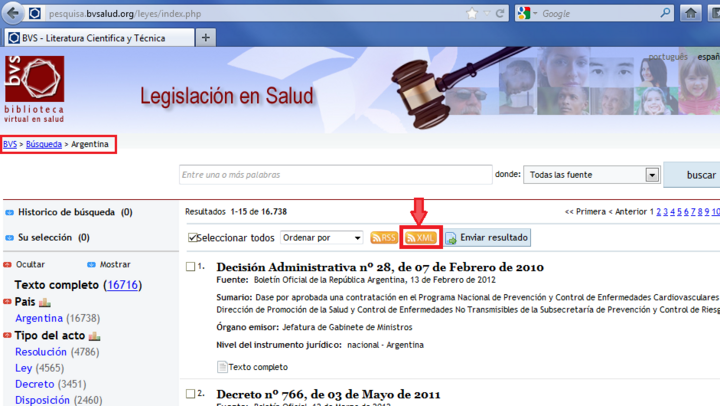Check the box for result 2
Screen dimensions: 720x406
(191, 394)
